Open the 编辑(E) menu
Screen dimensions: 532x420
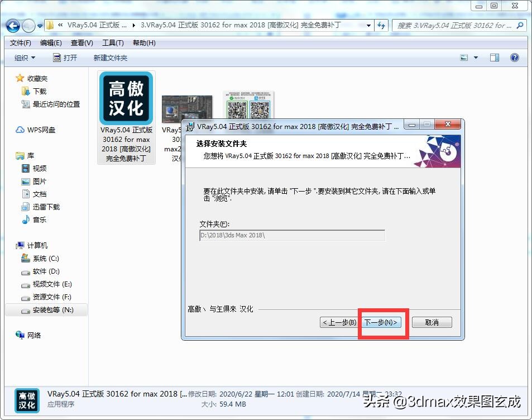coord(51,43)
